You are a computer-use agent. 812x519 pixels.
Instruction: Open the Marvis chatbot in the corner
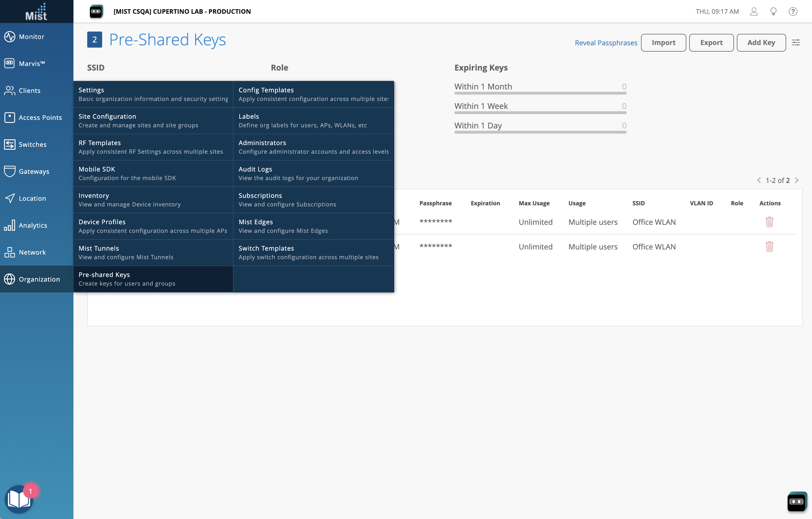(x=797, y=501)
